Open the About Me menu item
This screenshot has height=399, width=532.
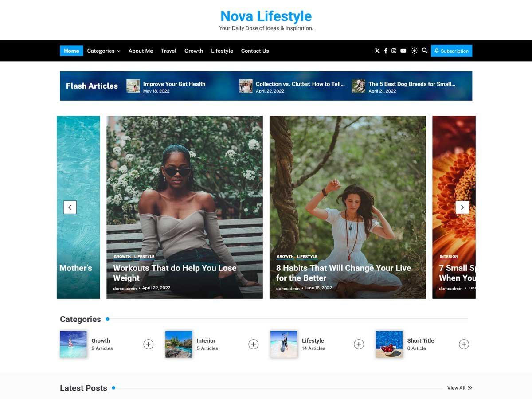point(141,51)
